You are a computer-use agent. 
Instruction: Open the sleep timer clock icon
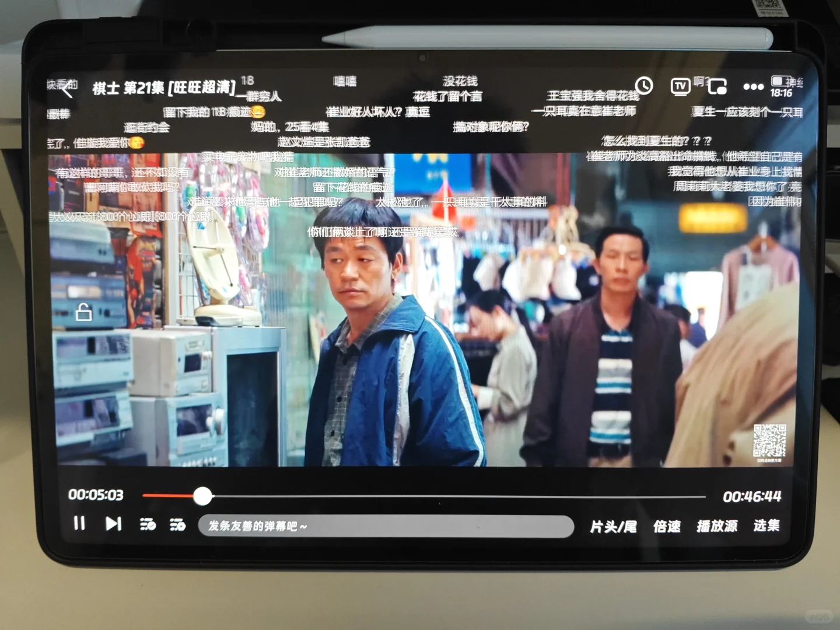tap(644, 86)
